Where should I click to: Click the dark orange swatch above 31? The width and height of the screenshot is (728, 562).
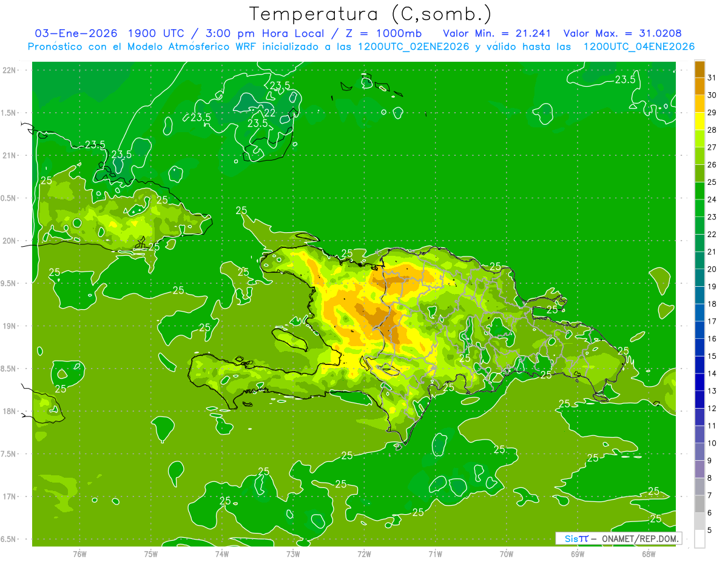point(699,69)
